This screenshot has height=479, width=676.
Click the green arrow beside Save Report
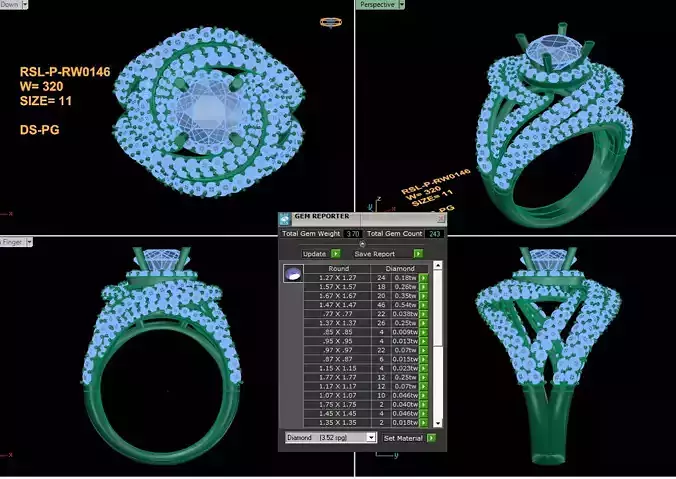pyautogui.click(x=418, y=254)
